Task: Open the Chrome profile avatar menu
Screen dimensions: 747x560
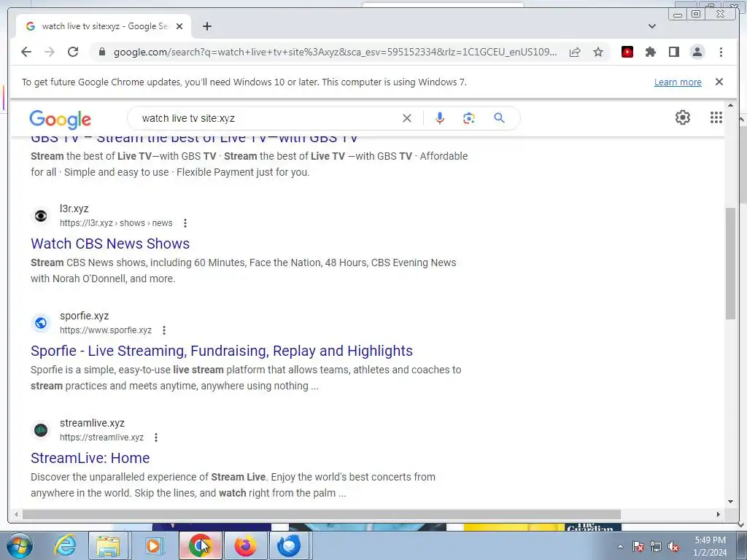Action: (697, 52)
